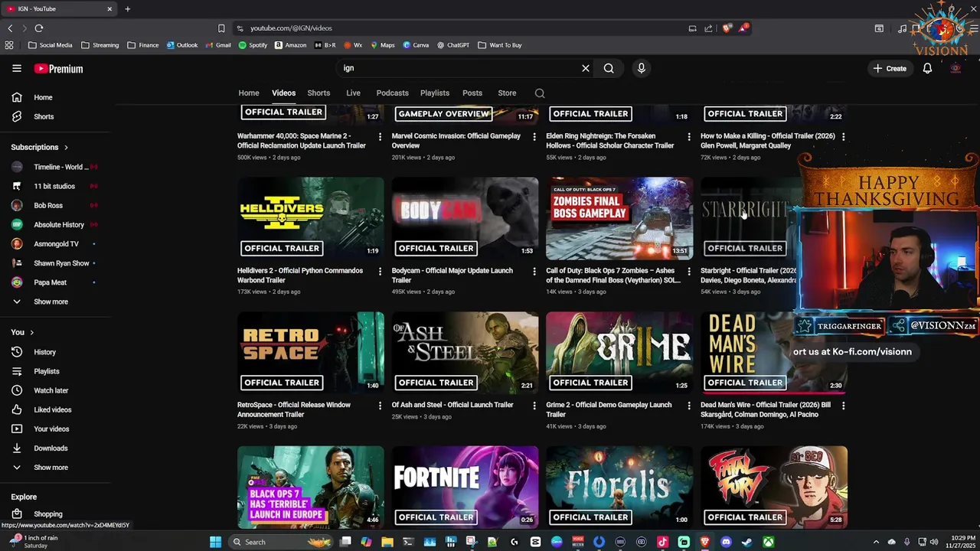The height and width of the screenshot is (551, 980).
Task: Open the Podcasts tab
Action: 392,93
